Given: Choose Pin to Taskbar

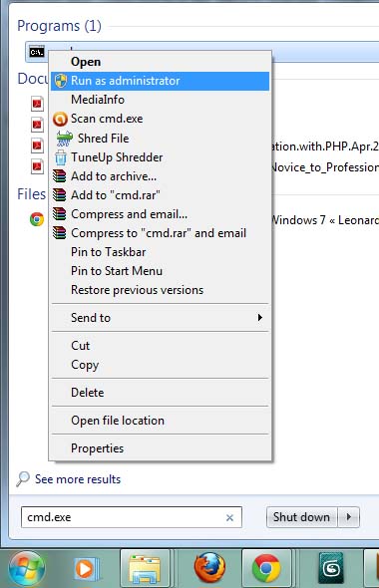Looking at the screenshot, I should tap(161, 252).
